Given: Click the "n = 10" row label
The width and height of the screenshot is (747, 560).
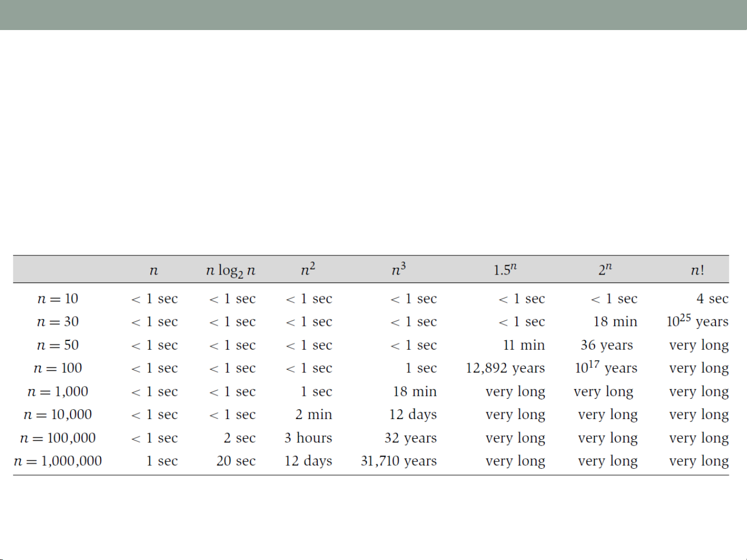Looking at the screenshot, I should point(58,299).
